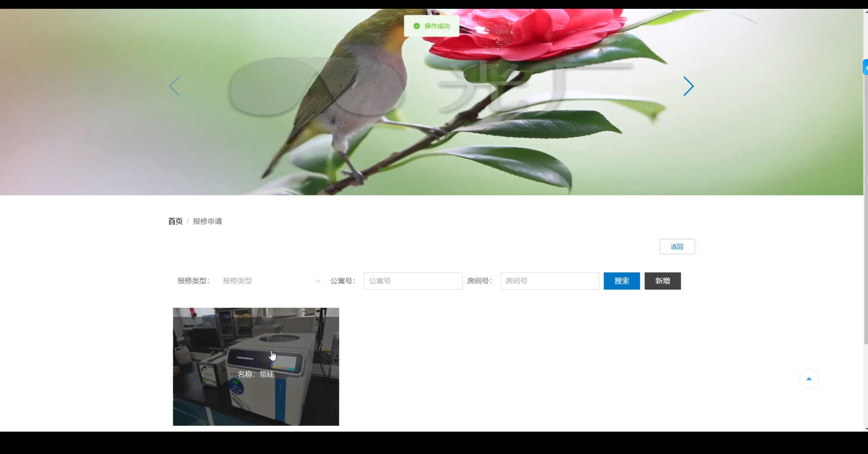Click the back-to-top arrow button

click(x=809, y=379)
